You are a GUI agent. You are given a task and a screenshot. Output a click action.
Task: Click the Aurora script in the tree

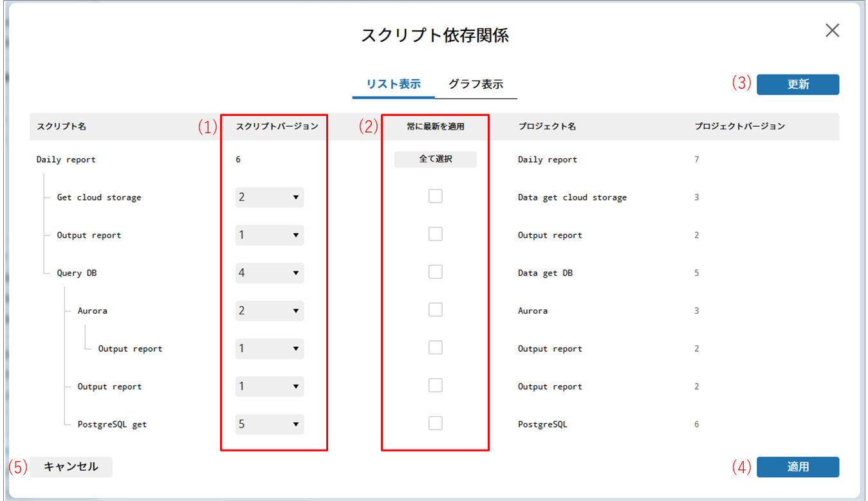[92, 311]
